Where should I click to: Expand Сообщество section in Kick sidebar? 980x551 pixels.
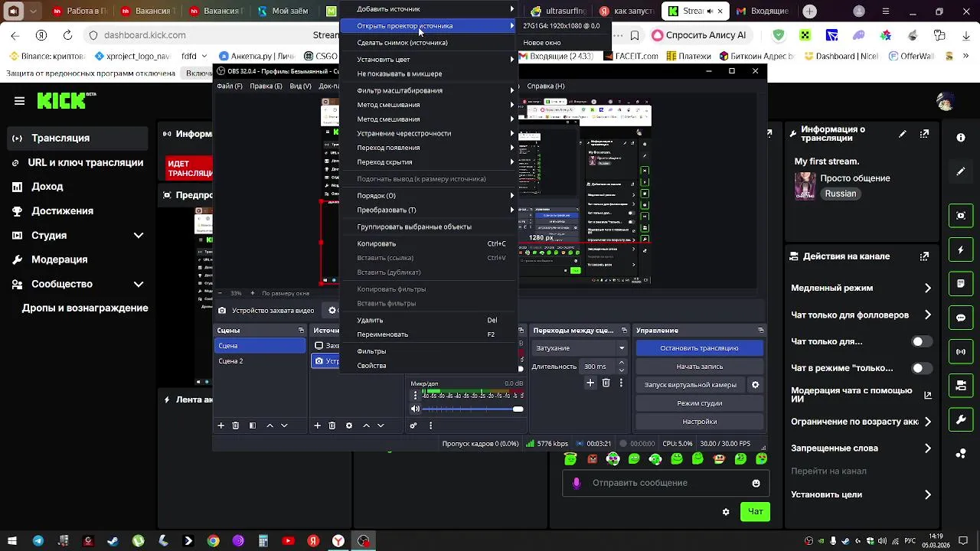[x=139, y=284]
